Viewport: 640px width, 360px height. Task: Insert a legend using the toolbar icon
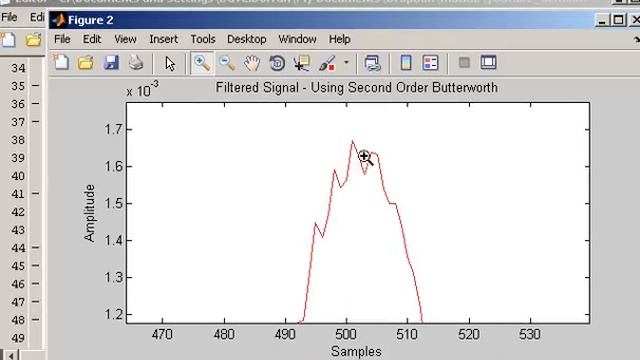point(431,63)
